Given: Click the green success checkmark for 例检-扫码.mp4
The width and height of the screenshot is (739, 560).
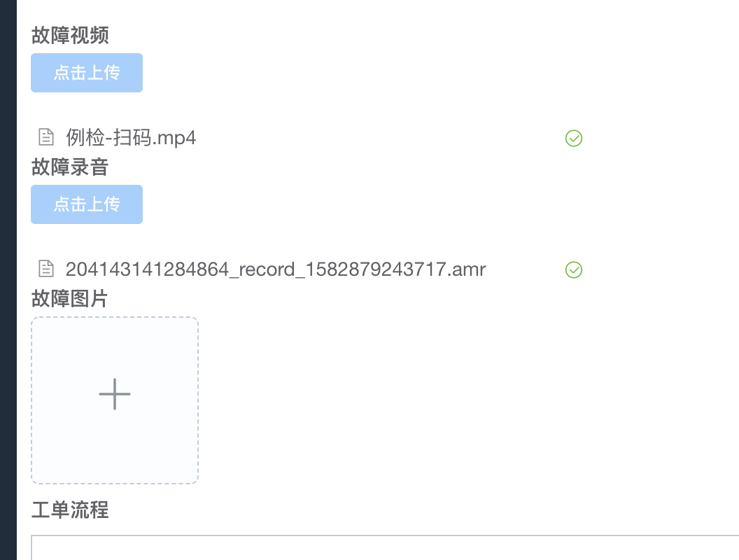Looking at the screenshot, I should coord(573,138).
